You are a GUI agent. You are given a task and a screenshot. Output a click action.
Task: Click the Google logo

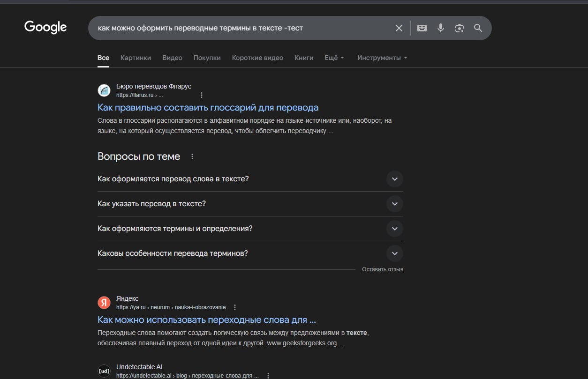45,27
